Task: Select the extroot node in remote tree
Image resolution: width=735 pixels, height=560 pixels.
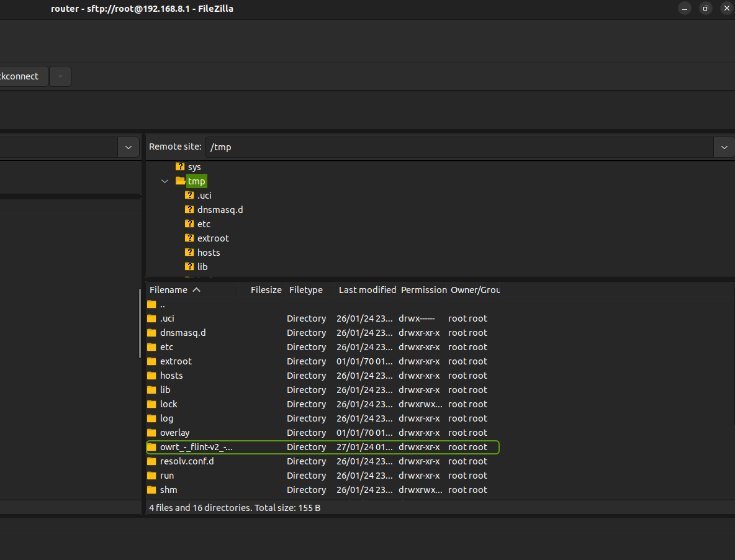Action: [213, 238]
